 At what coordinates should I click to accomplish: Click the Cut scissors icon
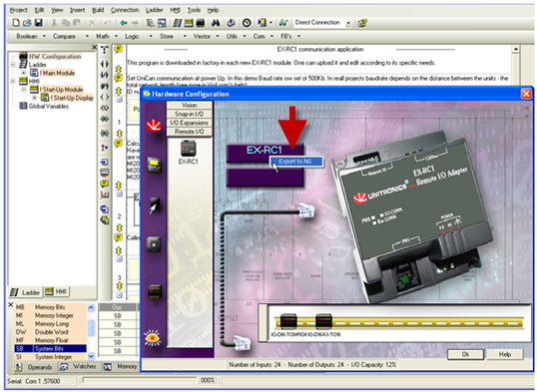pyautogui.click(x=54, y=23)
